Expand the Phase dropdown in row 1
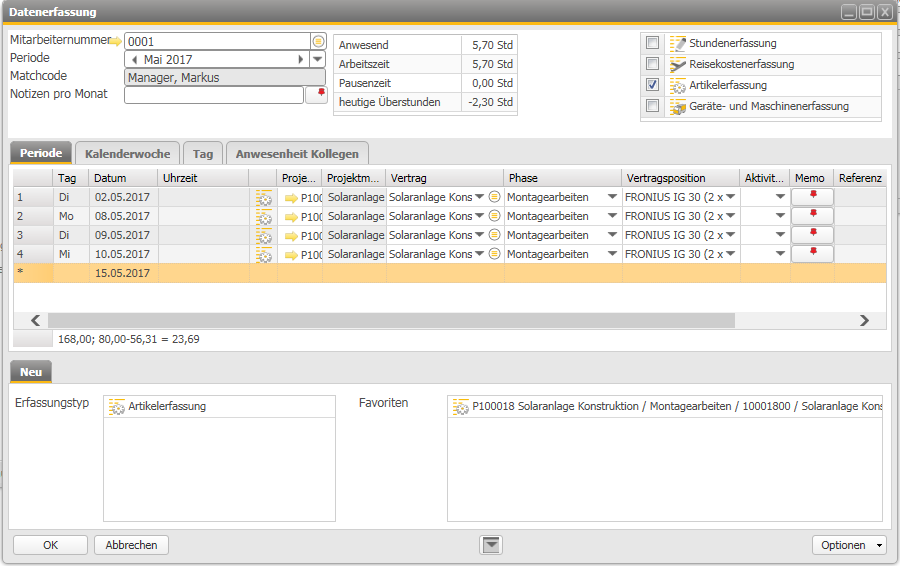 612,197
